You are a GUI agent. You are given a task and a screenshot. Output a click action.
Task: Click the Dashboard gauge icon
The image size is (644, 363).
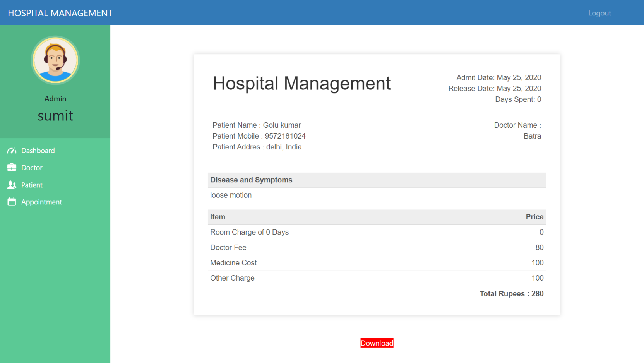pos(12,151)
